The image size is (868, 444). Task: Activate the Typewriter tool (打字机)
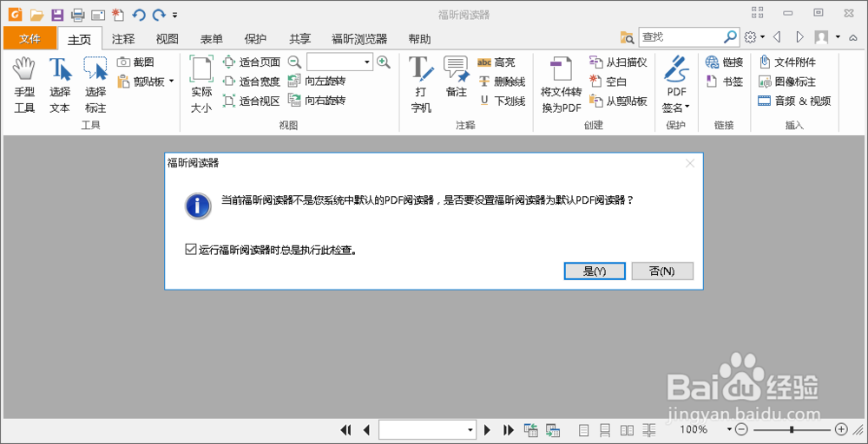point(421,85)
